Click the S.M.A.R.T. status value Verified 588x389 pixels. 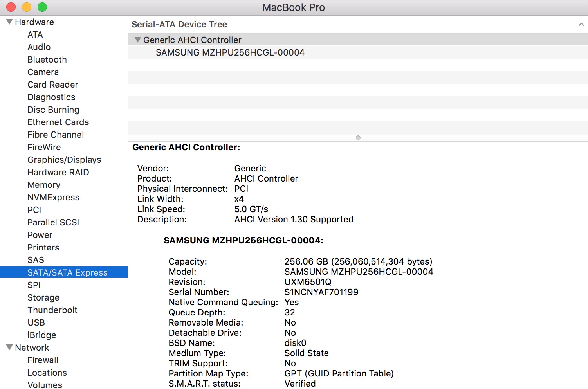[300, 384]
